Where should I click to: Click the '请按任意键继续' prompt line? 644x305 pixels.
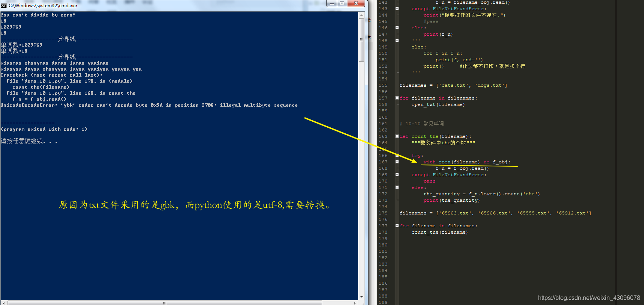[x=29, y=141]
